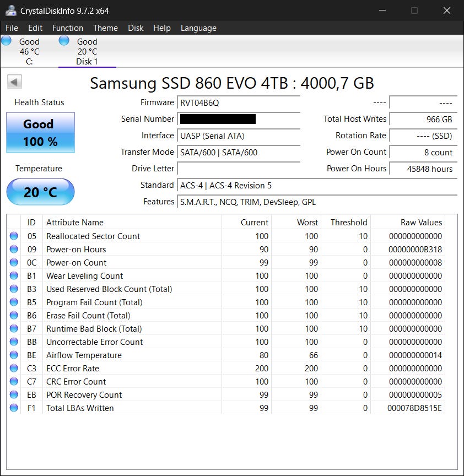Click the C: drive status orb
464x476 pixels.
7,41
